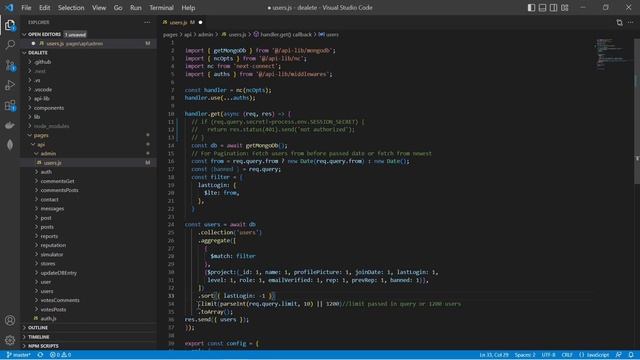Open the Terminal menu

click(x=161, y=8)
